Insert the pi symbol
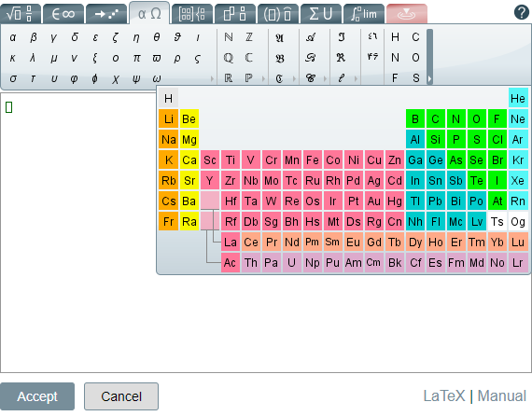Viewport: 532px width, 416px height. (136, 58)
